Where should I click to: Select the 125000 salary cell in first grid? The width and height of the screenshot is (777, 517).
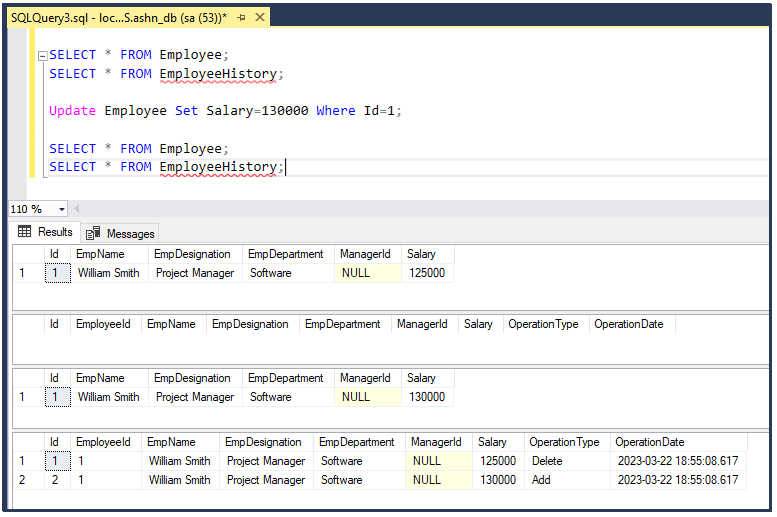pyautogui.click(x=427, y=273)
